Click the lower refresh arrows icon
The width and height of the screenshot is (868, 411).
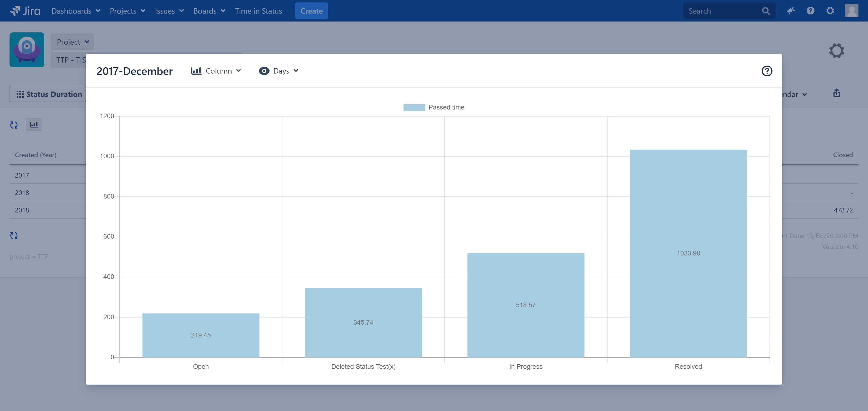point(14,236)
